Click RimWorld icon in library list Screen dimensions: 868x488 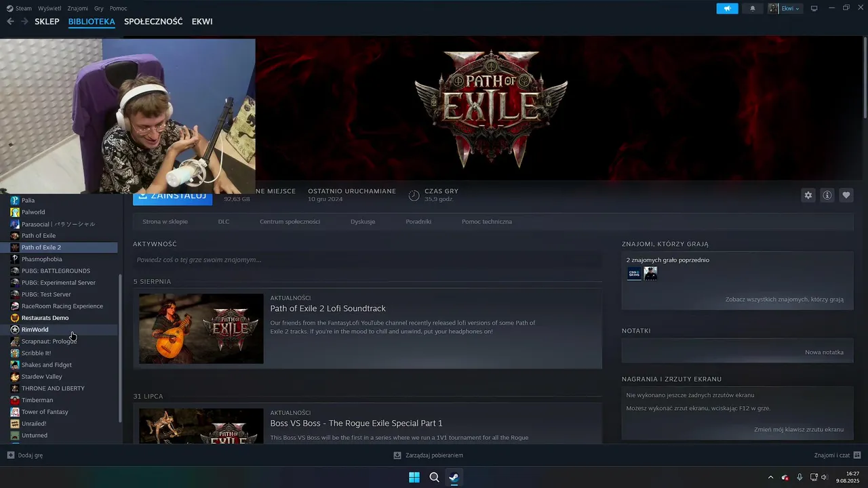pyautogui.click(x=15, y=329)
